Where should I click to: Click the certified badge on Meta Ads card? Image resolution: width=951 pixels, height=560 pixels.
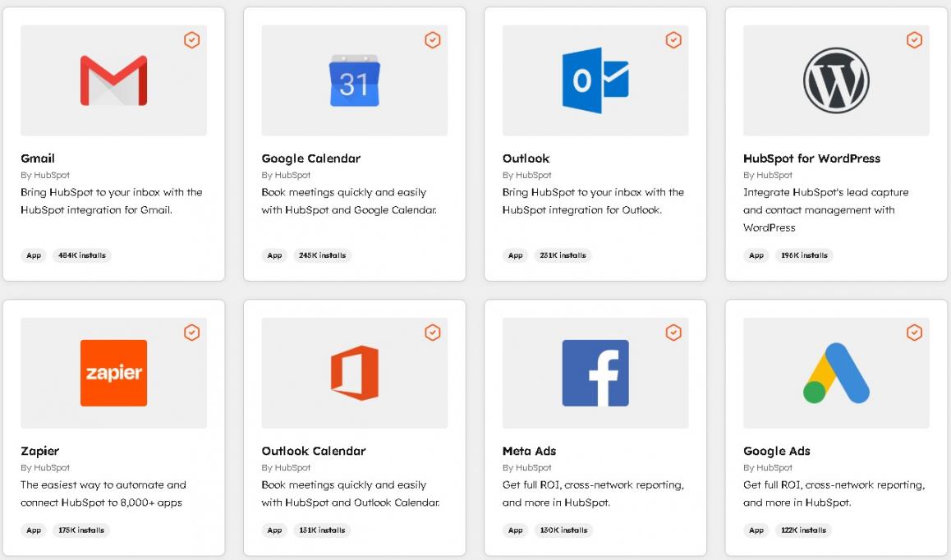coord(673,333)
